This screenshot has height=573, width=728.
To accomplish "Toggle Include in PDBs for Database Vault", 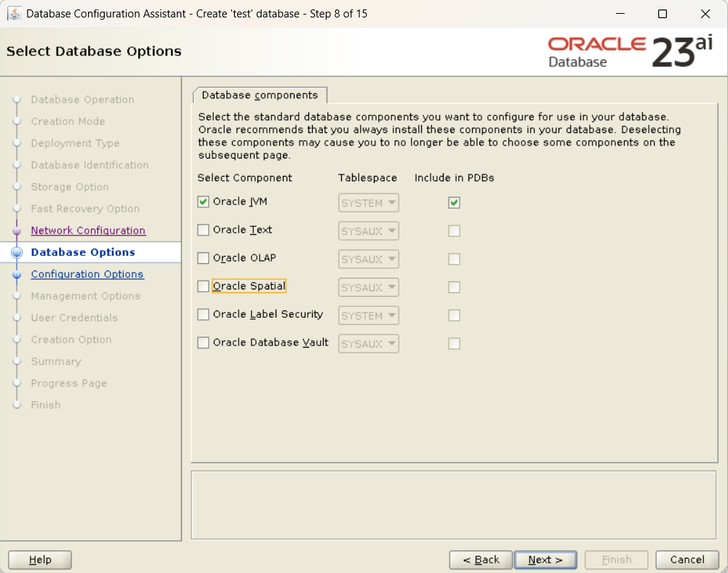I will [454, 343].
